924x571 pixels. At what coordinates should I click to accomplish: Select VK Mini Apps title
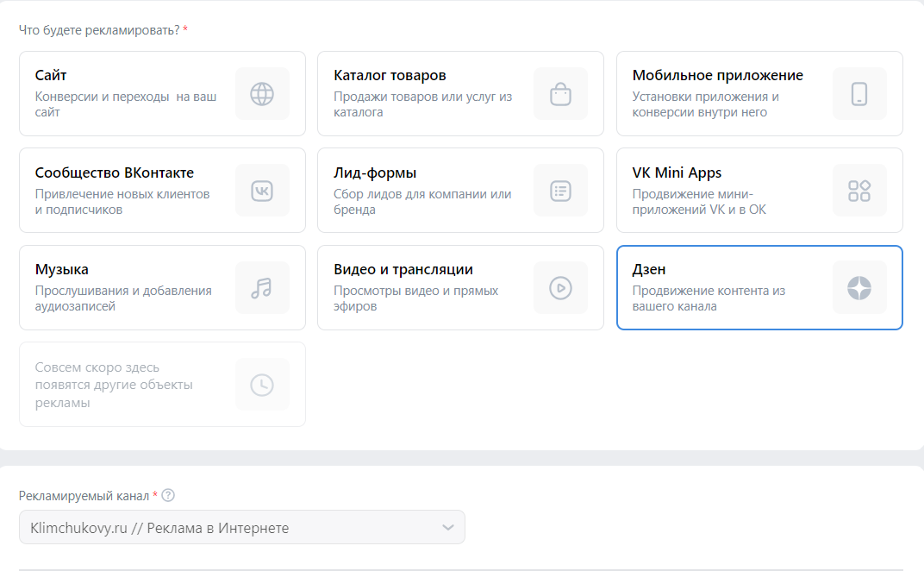[677, 173]
